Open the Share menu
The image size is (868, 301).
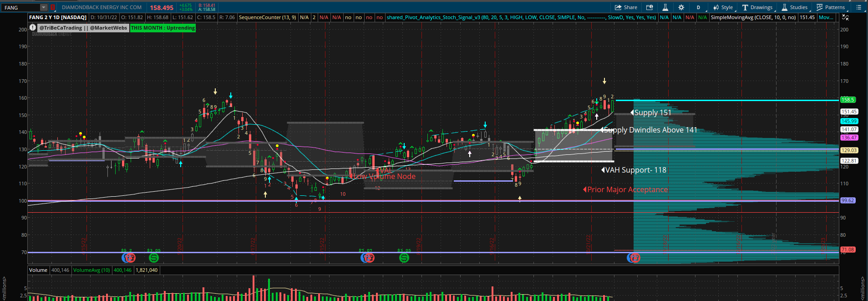point(626,7)
